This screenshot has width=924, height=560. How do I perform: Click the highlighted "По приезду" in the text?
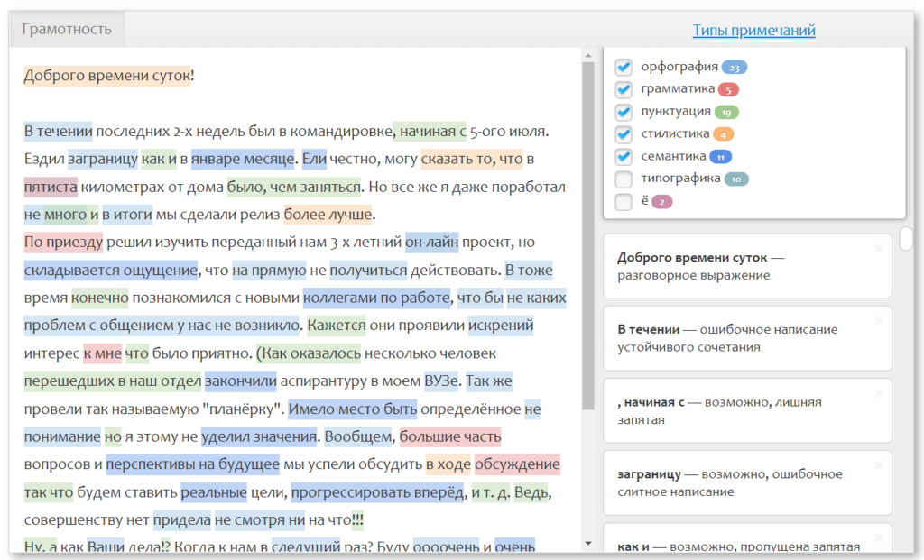[63, 243]
